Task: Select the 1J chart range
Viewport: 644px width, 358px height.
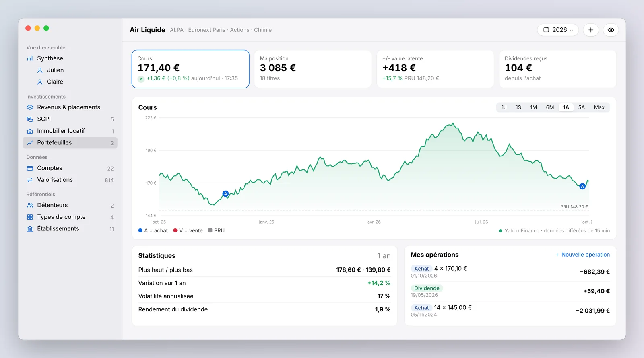Action: pos(504,107)
